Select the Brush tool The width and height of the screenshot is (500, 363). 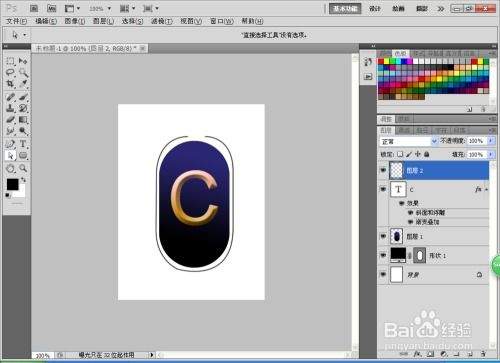click(23, 97)
